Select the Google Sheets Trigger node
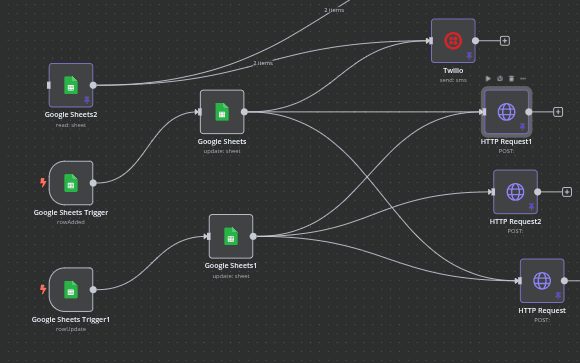The width and height of the screenshot is (580, 363). pos(71,183)
